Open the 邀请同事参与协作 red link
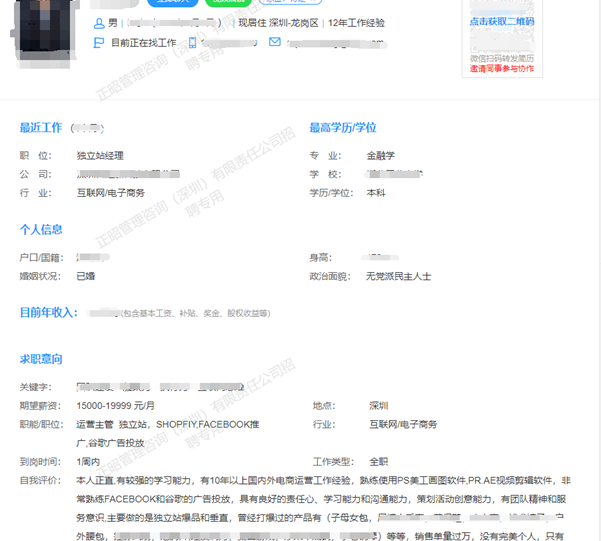The image size is (601, 541). (x=502, y=70)
